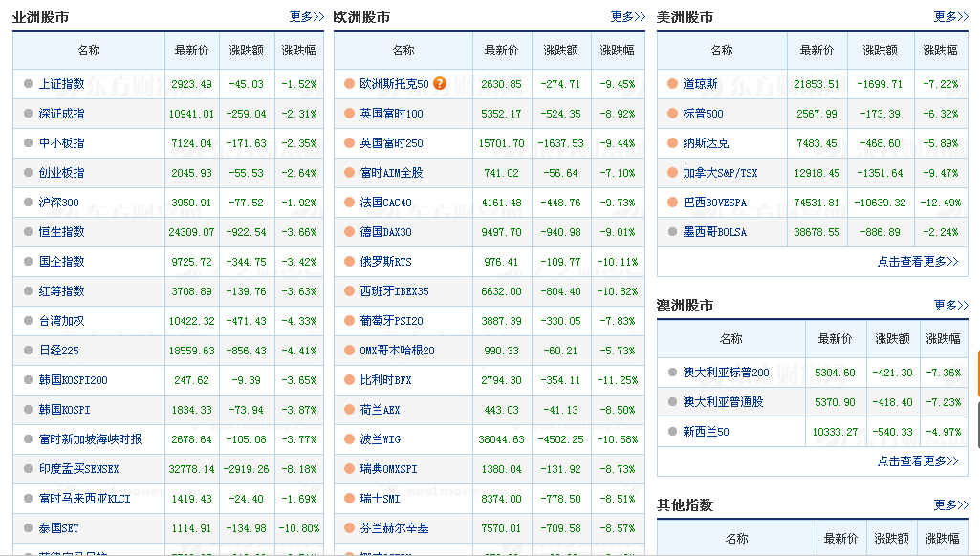
Task: Click the grey dot next to 恒生指数
Action: (28, 232)
